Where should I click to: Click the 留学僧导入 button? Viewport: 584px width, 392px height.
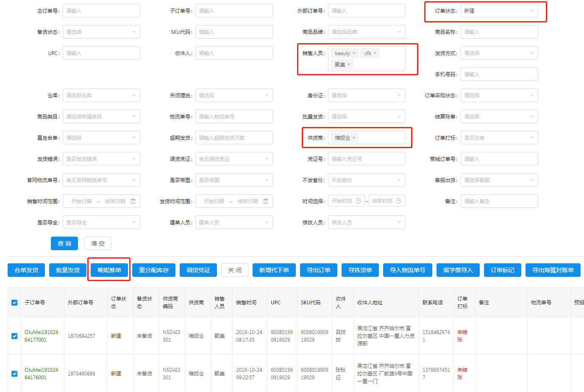point(458,270)
